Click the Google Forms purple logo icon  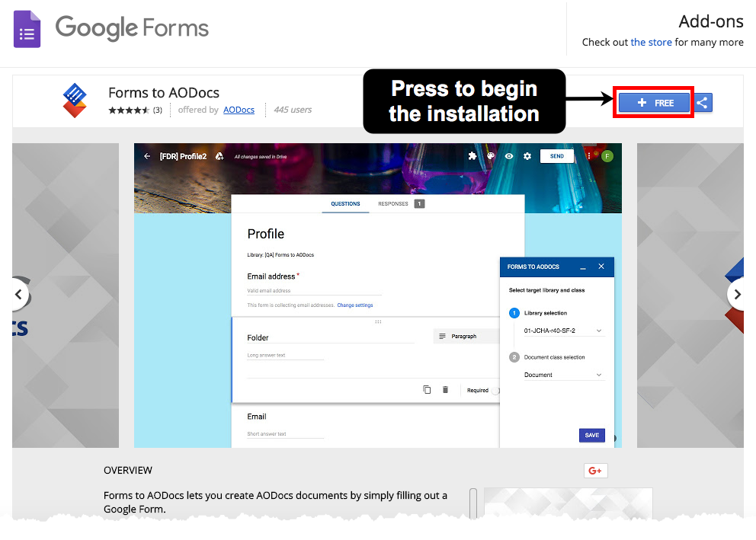[x=27, y=29]
